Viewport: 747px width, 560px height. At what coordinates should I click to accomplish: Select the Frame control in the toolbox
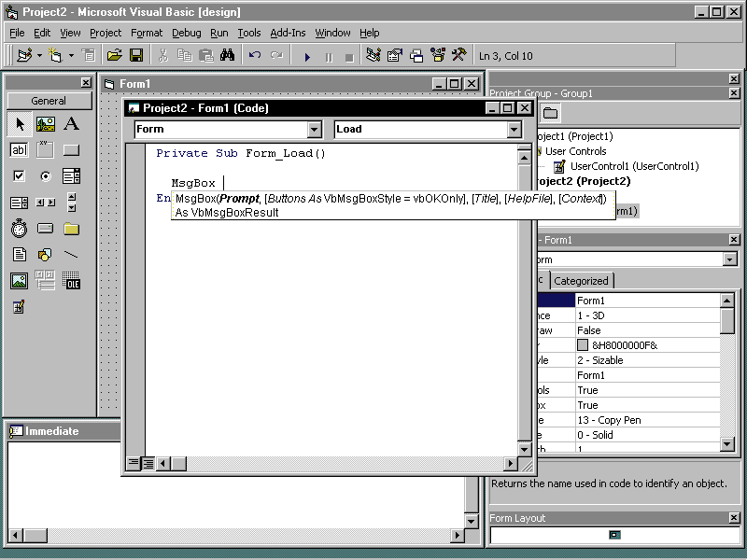(46, 150)
